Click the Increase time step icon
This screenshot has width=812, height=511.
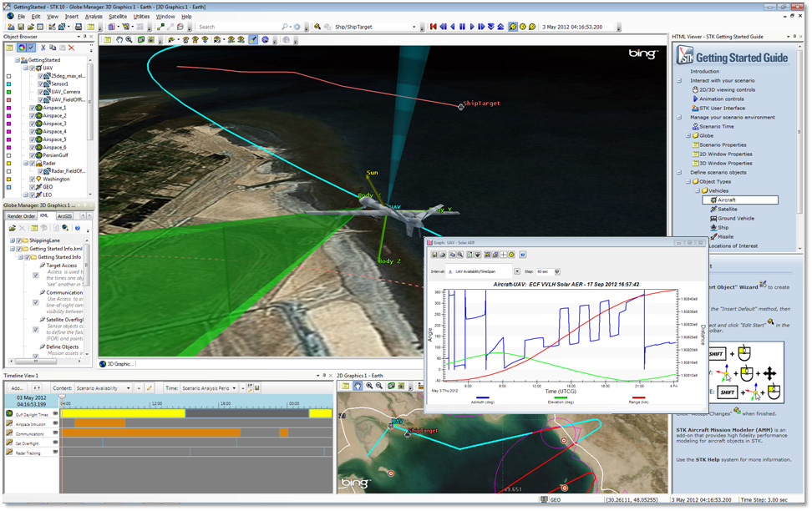pos(500,27)
